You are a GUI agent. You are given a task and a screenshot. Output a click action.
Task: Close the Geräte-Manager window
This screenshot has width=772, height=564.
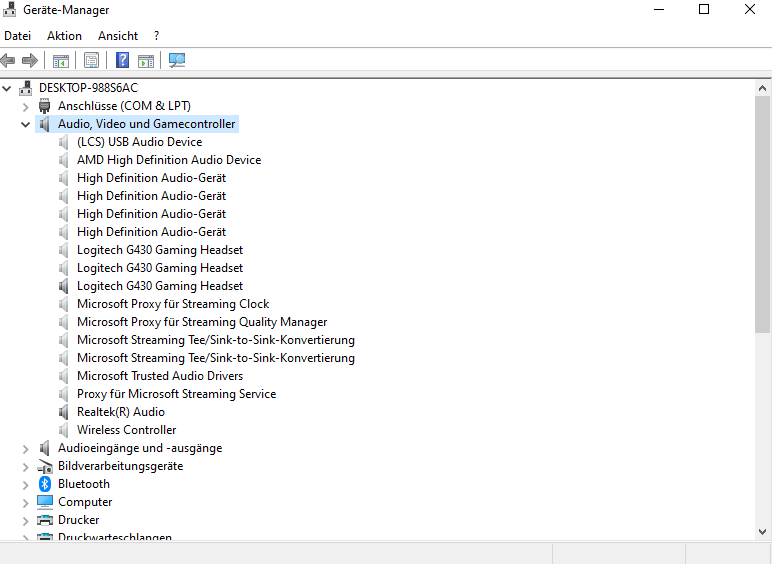[x=749, y=9]
